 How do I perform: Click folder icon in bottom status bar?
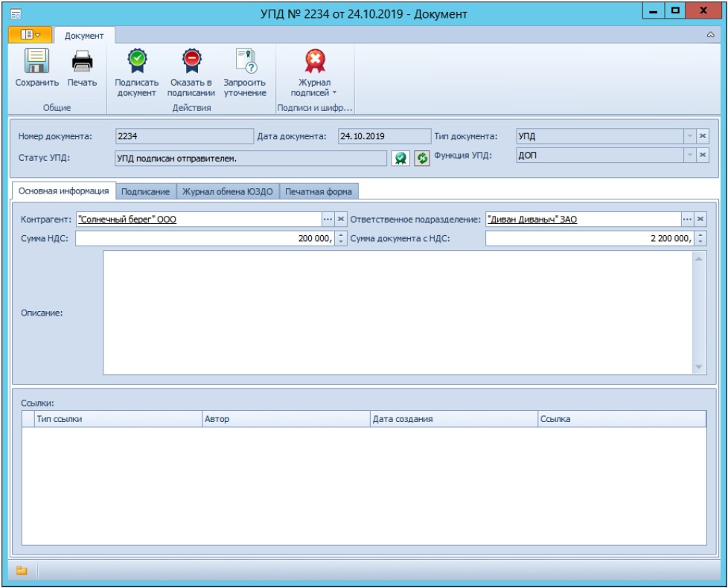pyautogui.click(x=22, y=570)
